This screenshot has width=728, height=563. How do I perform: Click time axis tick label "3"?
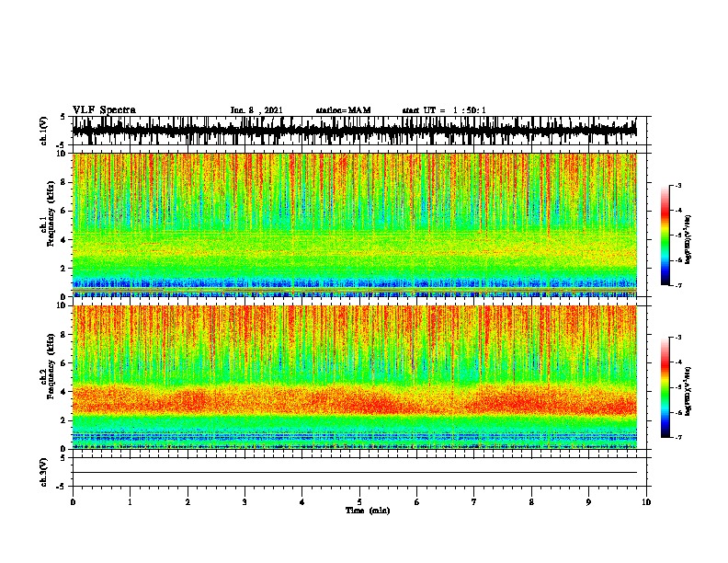pyautogui.click(x=245, y=502)
